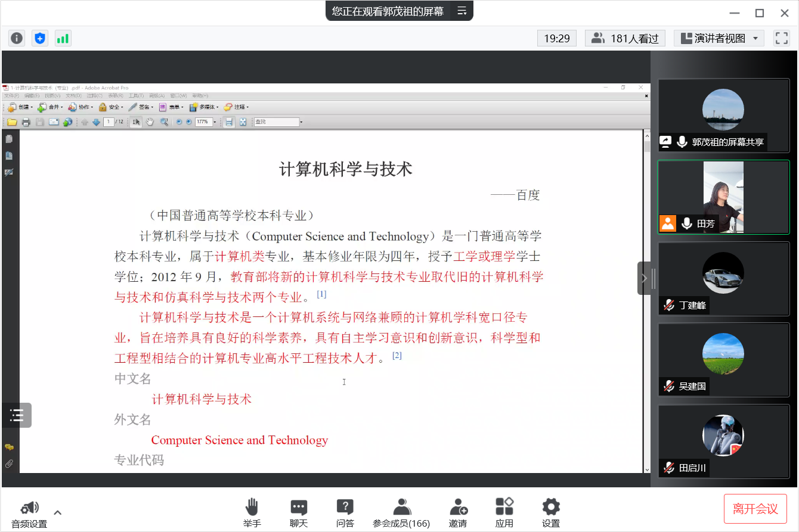
Task: Click the blue security shield icon
Action: tap(39, 39)
